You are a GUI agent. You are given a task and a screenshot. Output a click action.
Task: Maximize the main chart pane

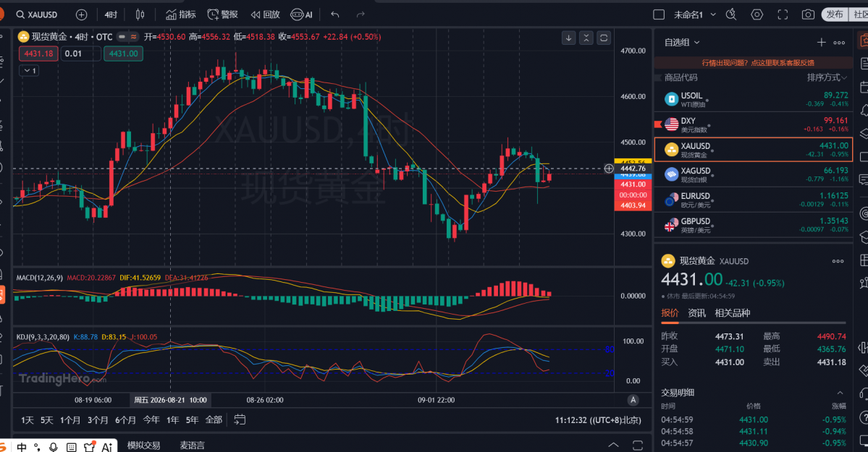point(604,38)
